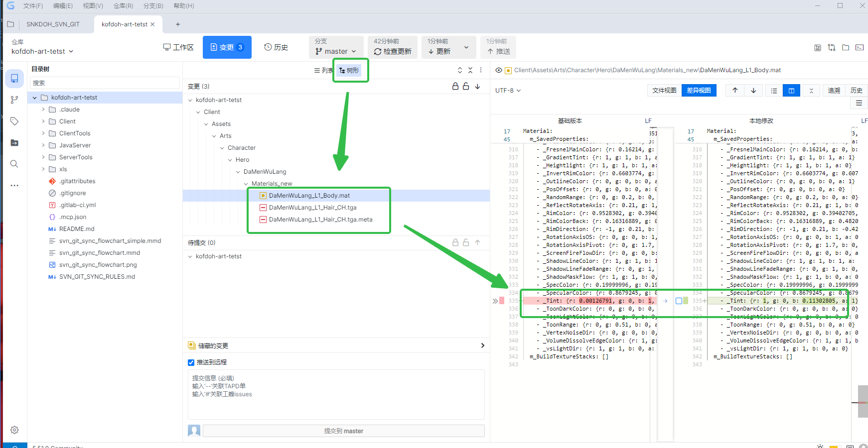Screen dimensions: 868x448
Task: Expand all nodes in changes tree
Action: [460, 70]
